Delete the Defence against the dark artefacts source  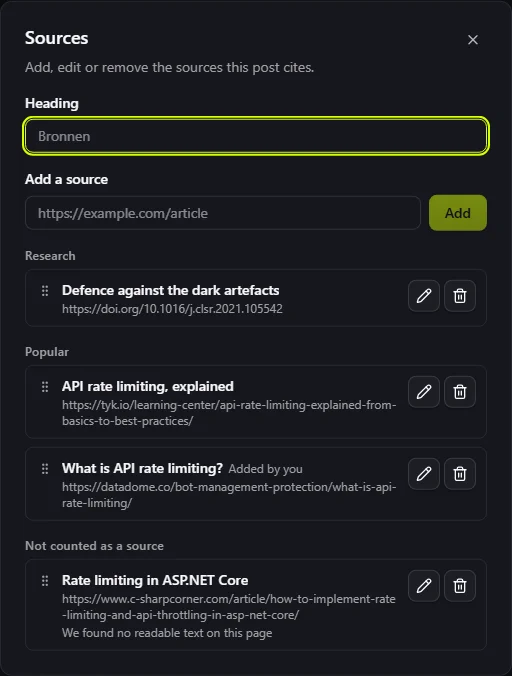point(460,296)
